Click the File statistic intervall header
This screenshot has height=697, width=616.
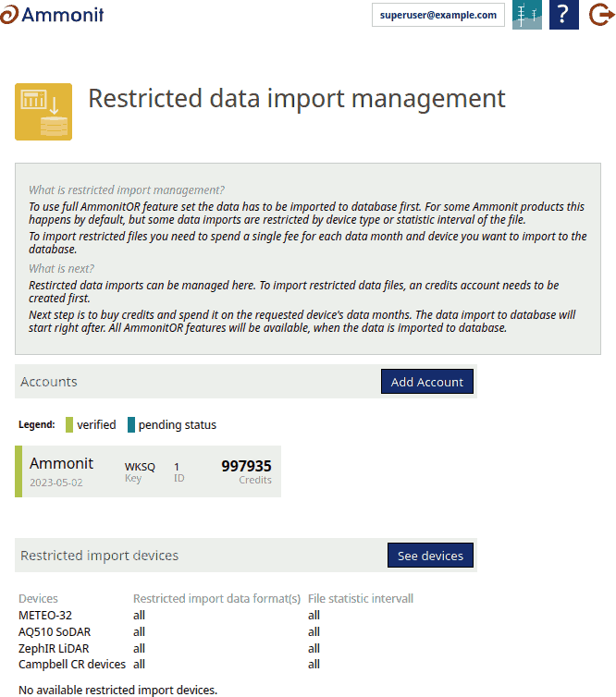[x=361, y=599]
